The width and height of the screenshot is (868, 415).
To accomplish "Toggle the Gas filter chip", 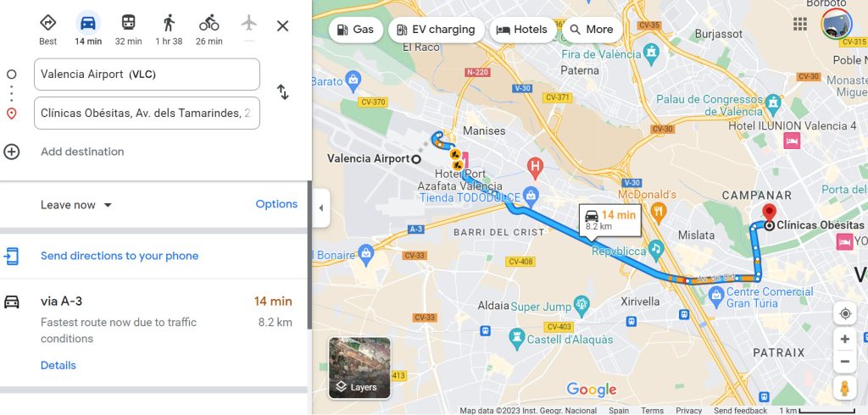I will point(356,30).
